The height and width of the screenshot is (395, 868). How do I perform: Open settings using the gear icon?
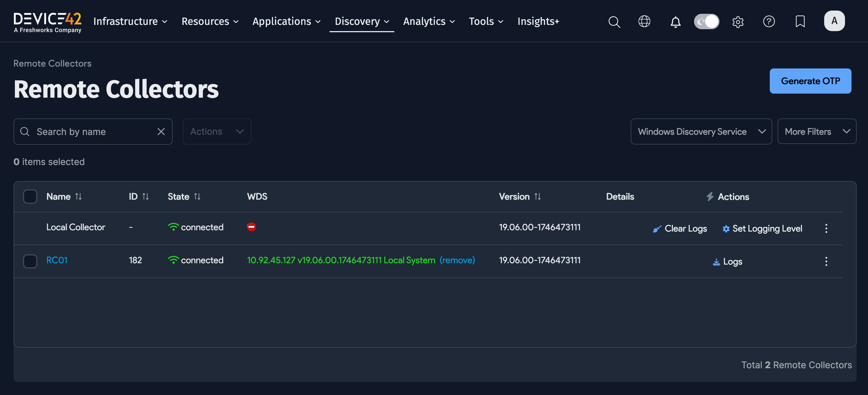(738, 22)
